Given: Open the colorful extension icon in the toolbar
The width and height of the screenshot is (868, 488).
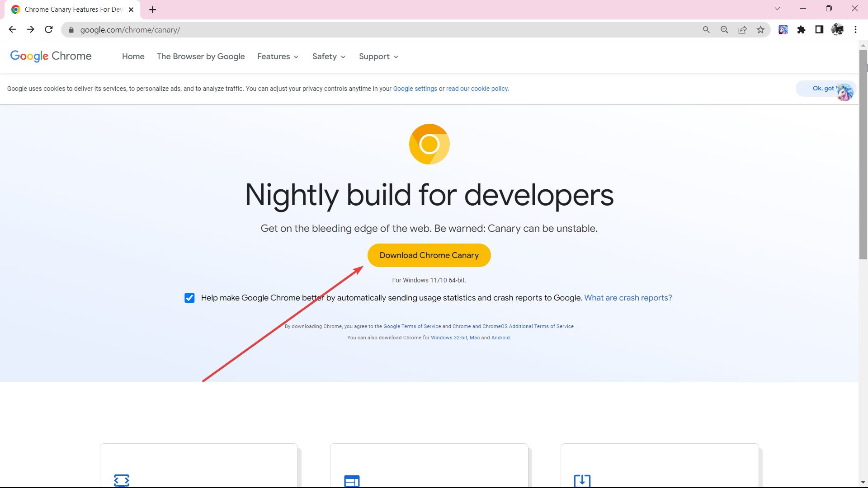Looking at the screenshot, I should tap(783, 30).
